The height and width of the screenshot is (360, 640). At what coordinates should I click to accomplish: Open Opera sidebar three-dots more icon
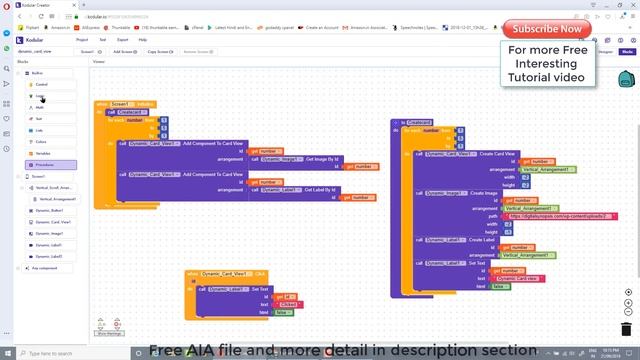click(x=7, y=333)
